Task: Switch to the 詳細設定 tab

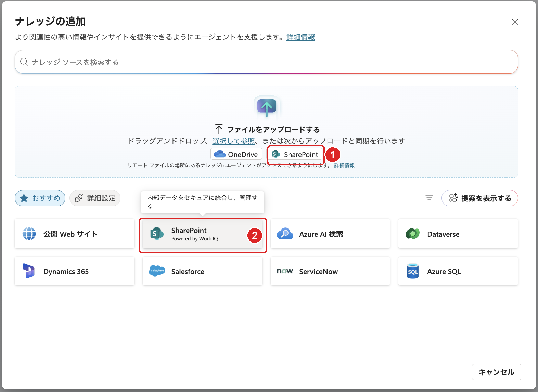Action: pyautogui.click(x=95, y=198)
